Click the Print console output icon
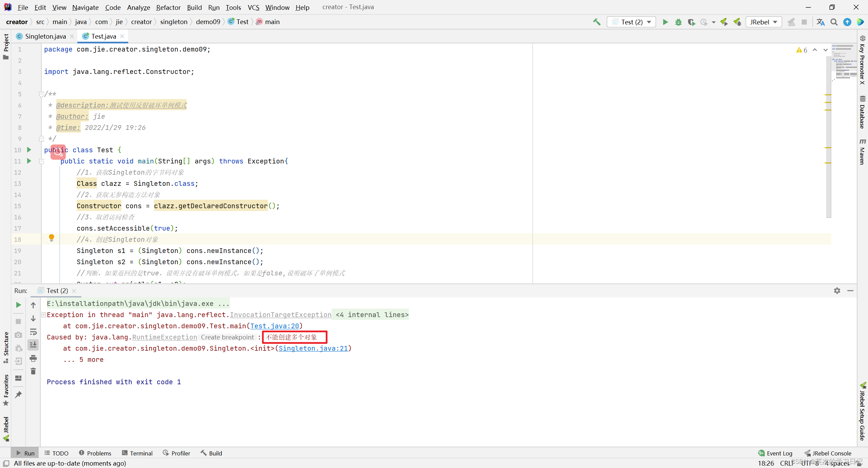 pyautogui.click(x=33, y=358)
